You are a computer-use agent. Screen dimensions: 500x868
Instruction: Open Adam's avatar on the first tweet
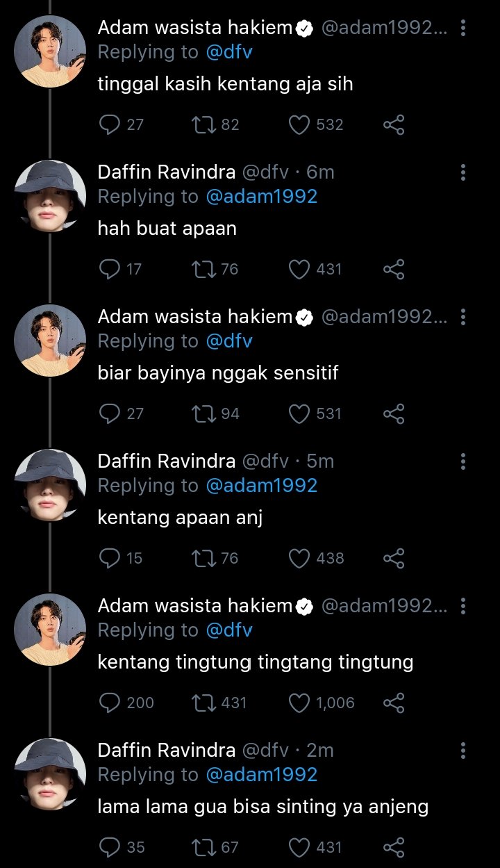(x=50, y=51)
